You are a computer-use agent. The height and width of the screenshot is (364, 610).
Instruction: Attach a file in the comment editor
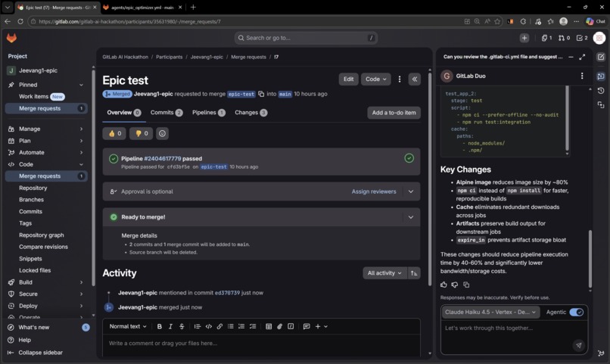coord(279,326)
